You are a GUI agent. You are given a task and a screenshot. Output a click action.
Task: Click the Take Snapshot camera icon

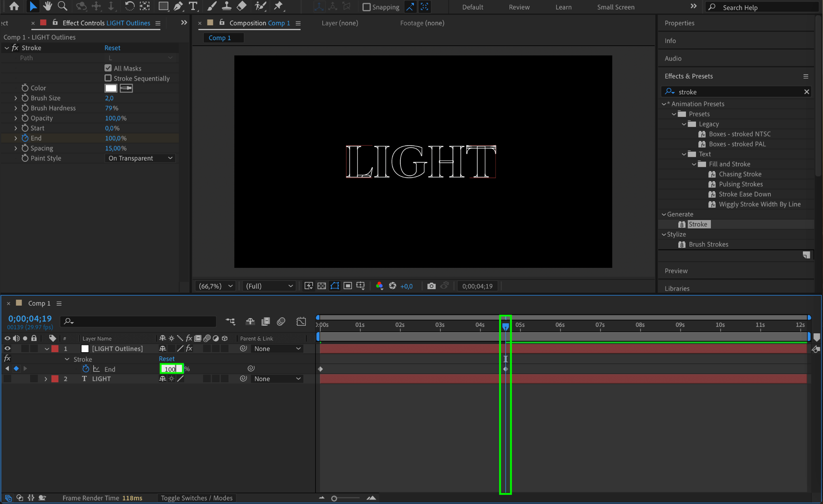click(x=431, y=286)
